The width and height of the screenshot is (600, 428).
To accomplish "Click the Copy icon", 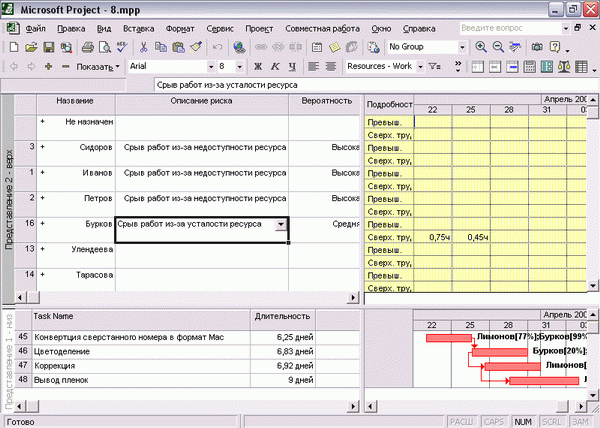I will 161,47.
